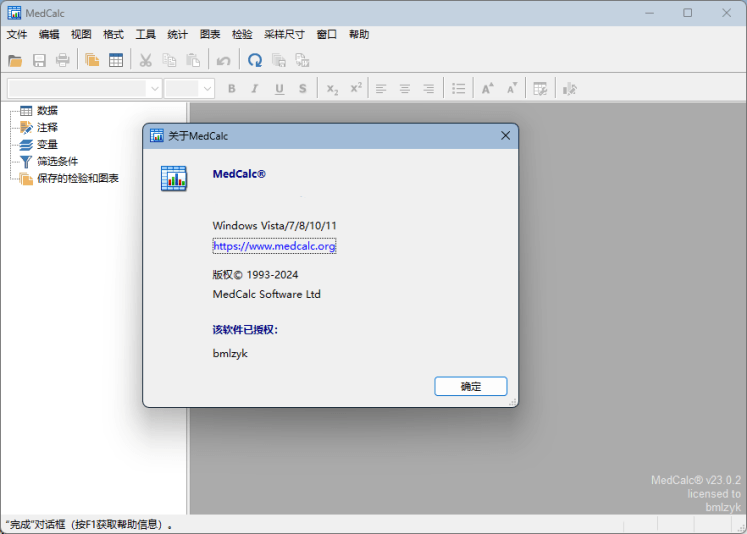The width and height of the screenshot is (747, 534).
Task: Click the MedCalc® heading in dialog
Action: [239, 174]
